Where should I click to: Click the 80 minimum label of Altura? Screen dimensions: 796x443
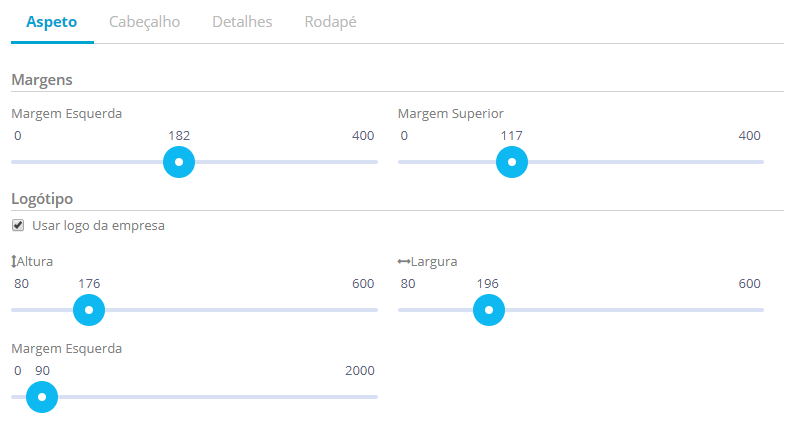pos(22,284)
